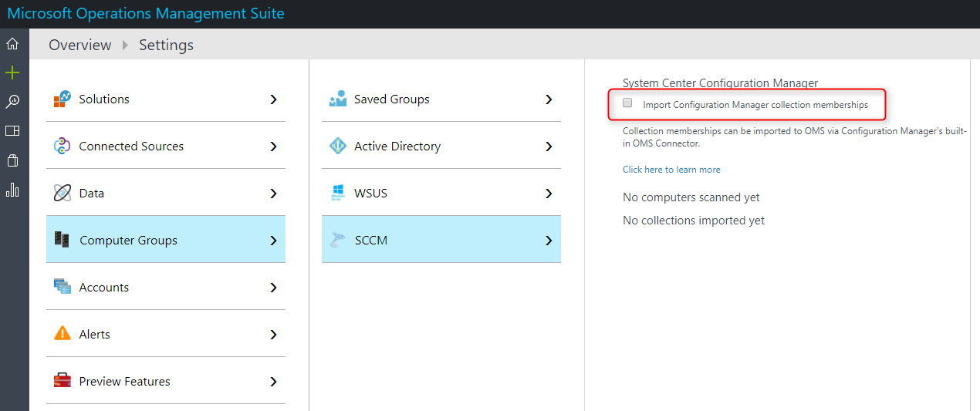Expand the WSUS chevron arrow
The height and width of the screenshot is (411, 980).
[549, 194]
